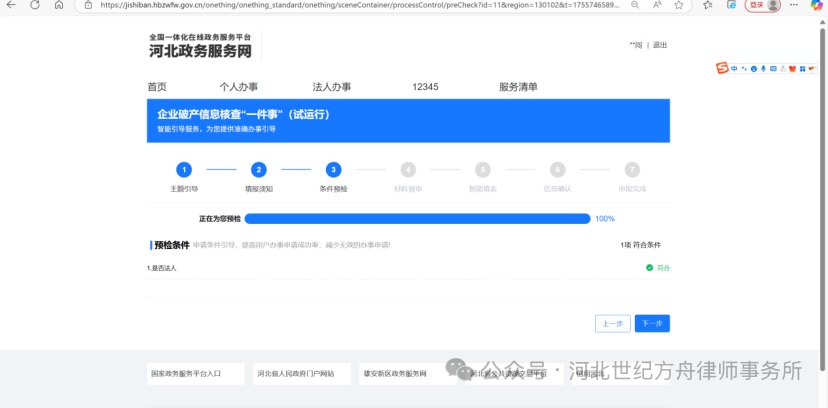The image size is (828, 408).
Task: Click the browser profile 登录 button
Action: click(763, 5)
